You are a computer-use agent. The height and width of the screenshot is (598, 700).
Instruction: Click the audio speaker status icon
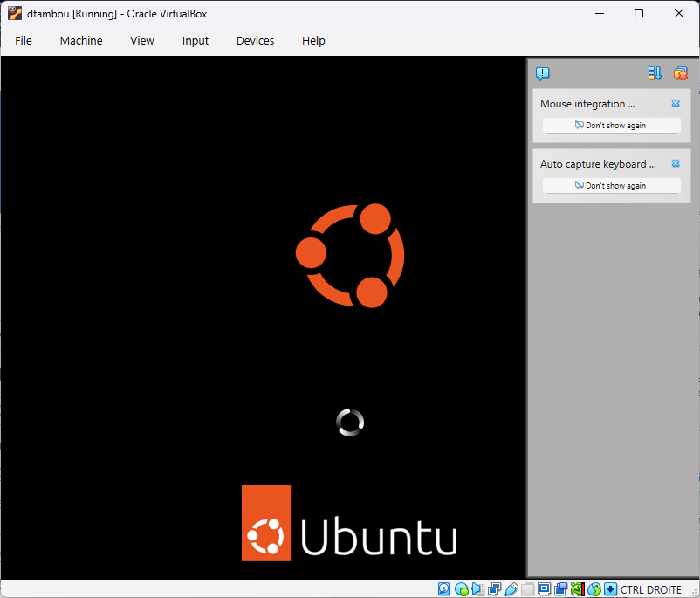click(x=477, y=589)
